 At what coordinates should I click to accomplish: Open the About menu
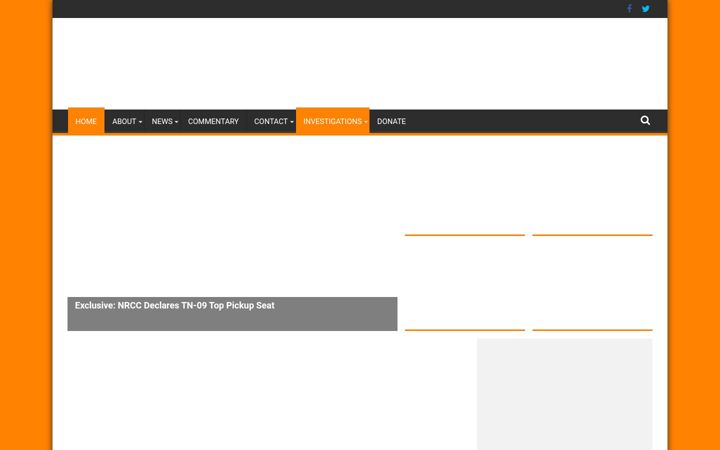(124, 121)
